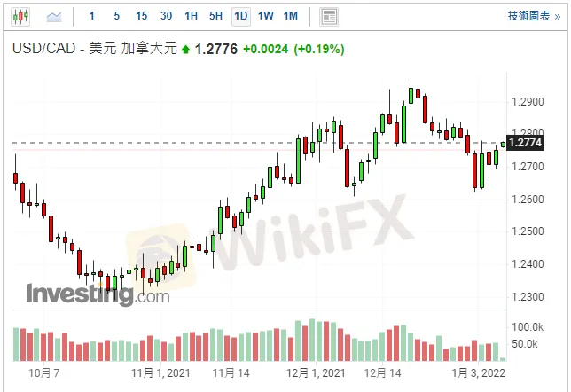Click the green up arrow beside the price
Viewport: 571px width, 392px height.
point(185,50)
